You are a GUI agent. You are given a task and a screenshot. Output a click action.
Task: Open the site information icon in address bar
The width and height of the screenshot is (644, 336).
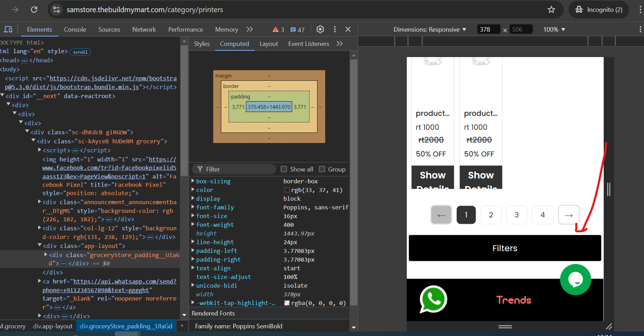click(x=57, y=10)
